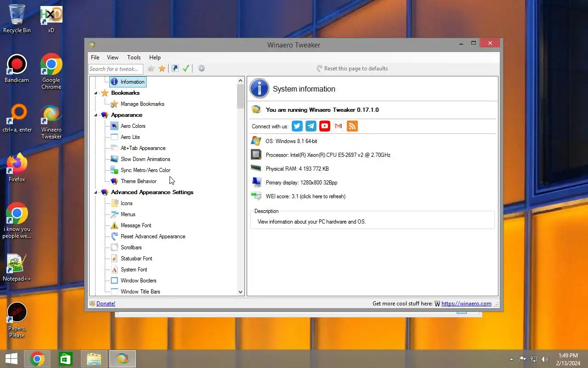The width and height of the screenshot is (588, 368).
Task: Select Theme Behavior tree item
Action: pyautogui.click(x=138, y=181)
